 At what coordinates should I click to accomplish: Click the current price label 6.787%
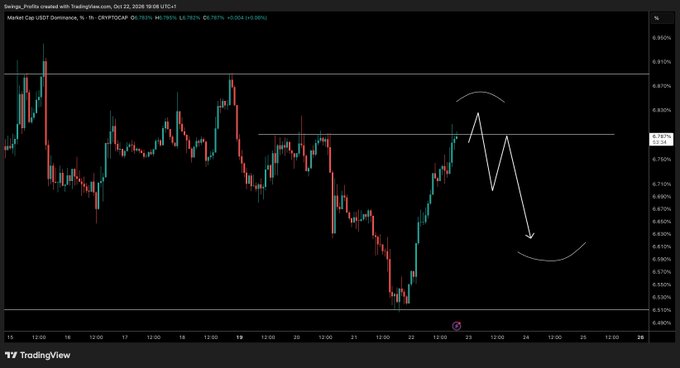[x=661, y=136]
